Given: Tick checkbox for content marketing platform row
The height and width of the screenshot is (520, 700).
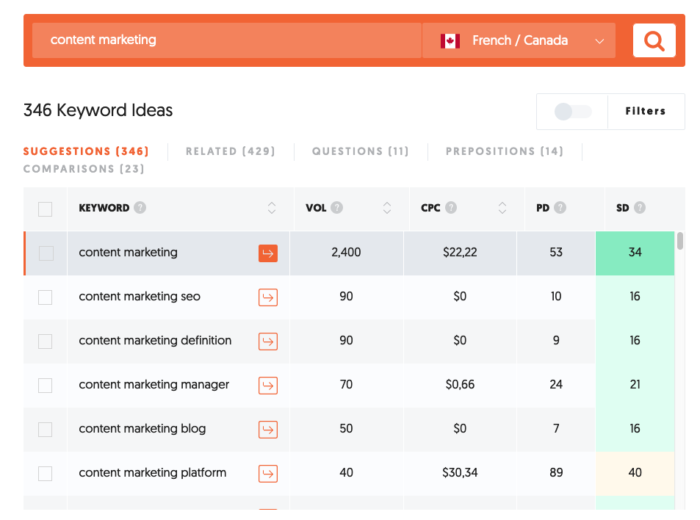Looking at the screenshot, I should point(45,473).
